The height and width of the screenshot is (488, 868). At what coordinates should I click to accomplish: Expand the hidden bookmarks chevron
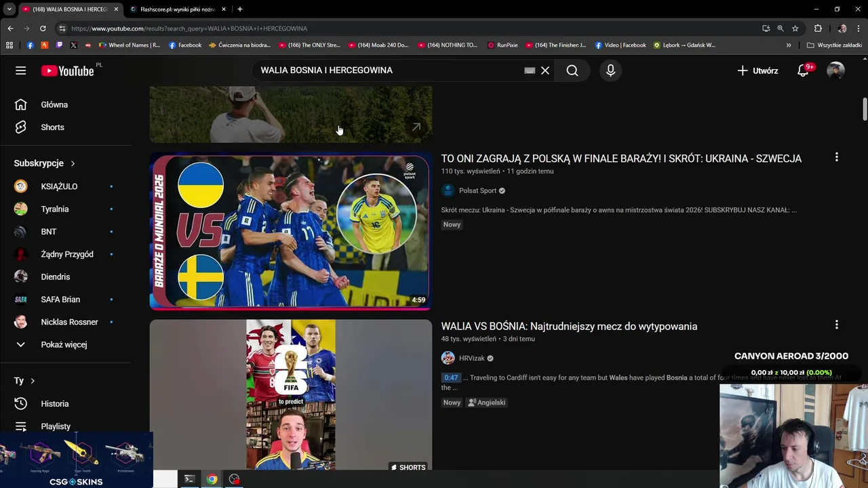pos(789,45)
